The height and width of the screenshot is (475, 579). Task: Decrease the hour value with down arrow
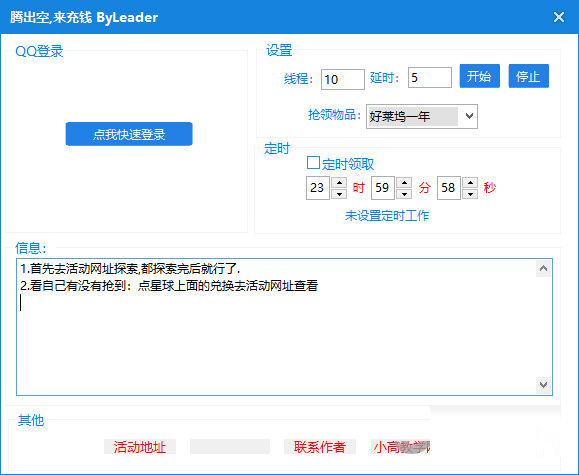click(339, 194)
